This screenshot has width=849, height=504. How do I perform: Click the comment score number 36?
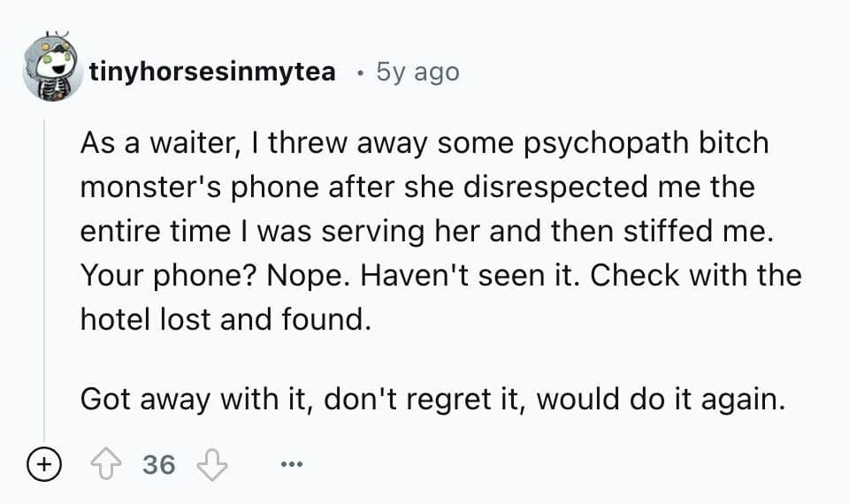159,464
